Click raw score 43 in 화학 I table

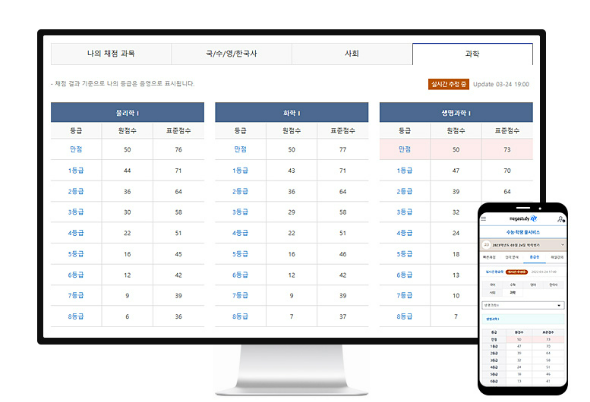coord(292,171)
